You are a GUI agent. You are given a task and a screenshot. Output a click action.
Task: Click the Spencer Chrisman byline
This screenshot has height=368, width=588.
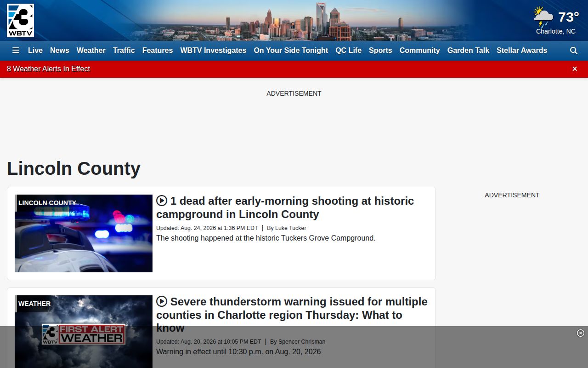pos(298,342)
